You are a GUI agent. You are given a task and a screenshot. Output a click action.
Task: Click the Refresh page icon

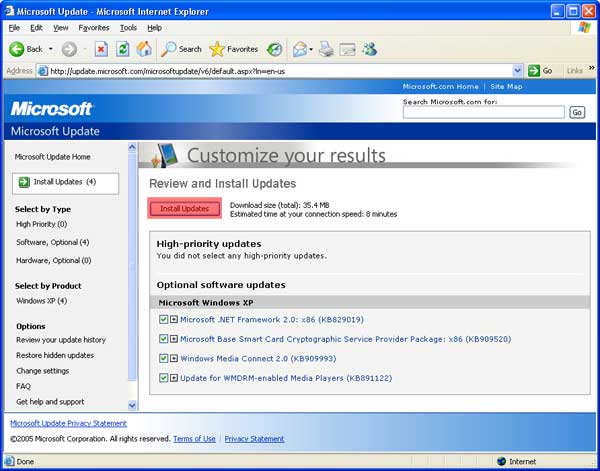point(122,49)
